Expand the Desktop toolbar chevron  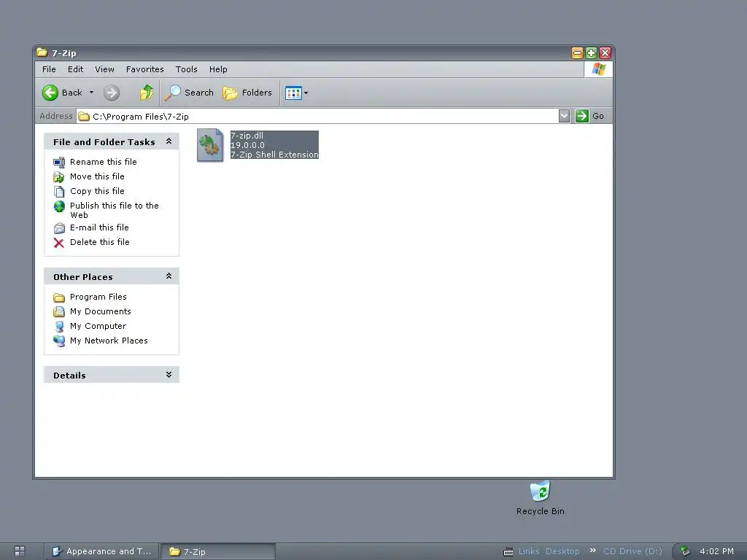(x=592, y=551)
